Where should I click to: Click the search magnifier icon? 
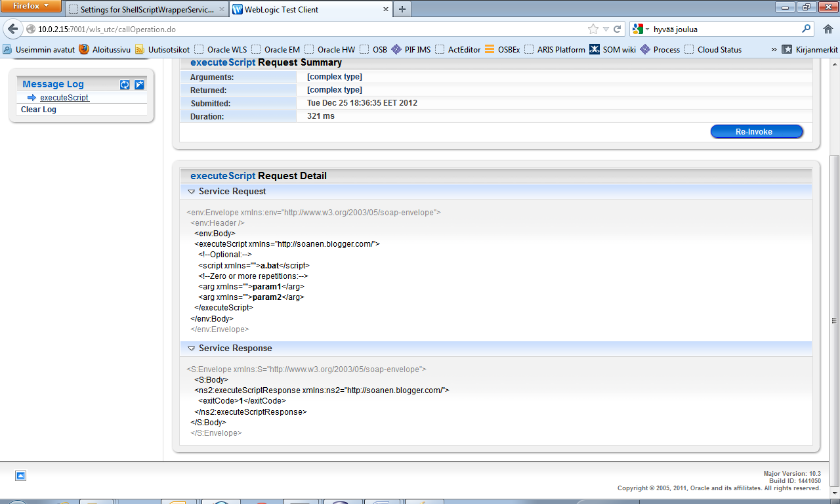807,30
